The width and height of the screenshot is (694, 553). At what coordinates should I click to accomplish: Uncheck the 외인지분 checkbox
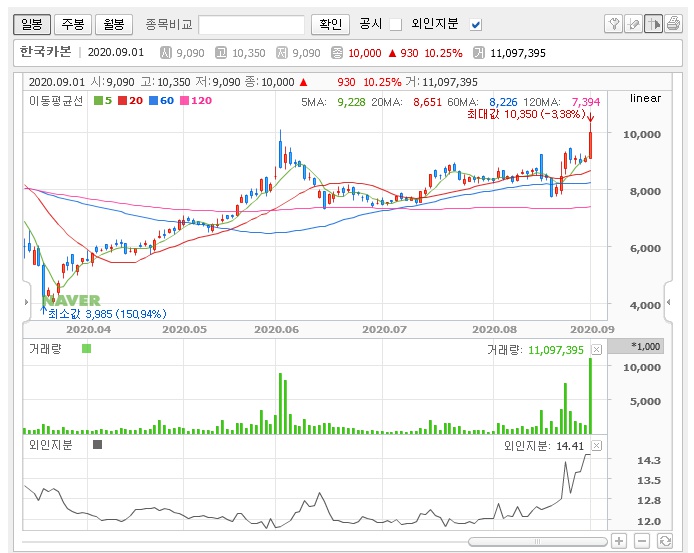coord(476,24)
